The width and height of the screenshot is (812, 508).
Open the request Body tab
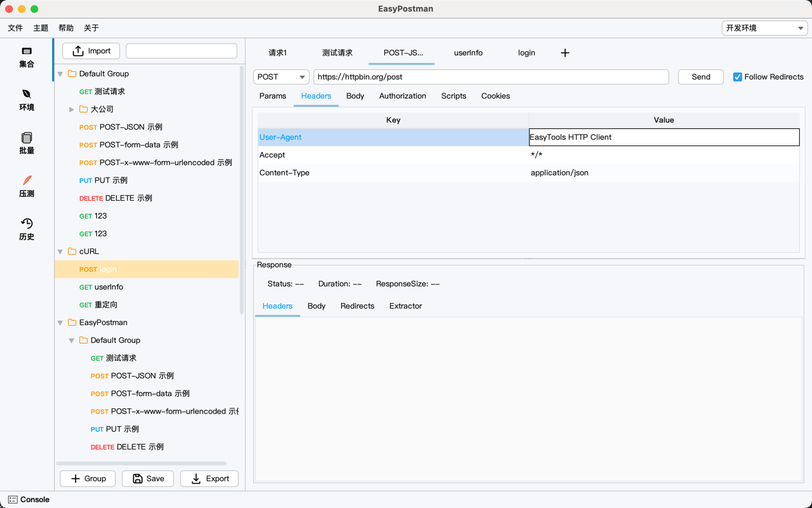[x=355, y=96]
